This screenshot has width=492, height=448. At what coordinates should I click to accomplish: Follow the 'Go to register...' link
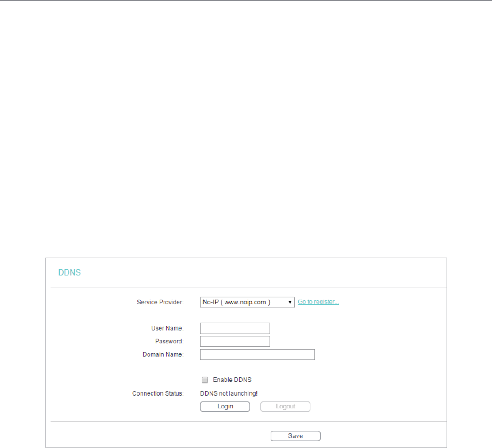[x=318, y=302]
